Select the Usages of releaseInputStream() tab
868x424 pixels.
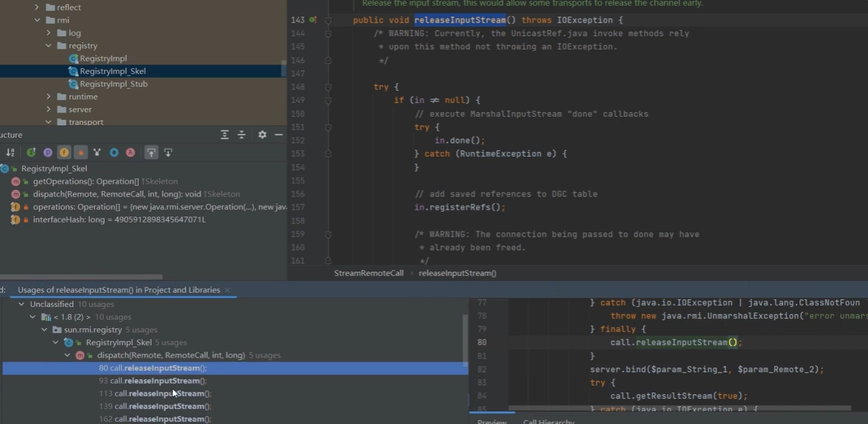pos(119,290)
